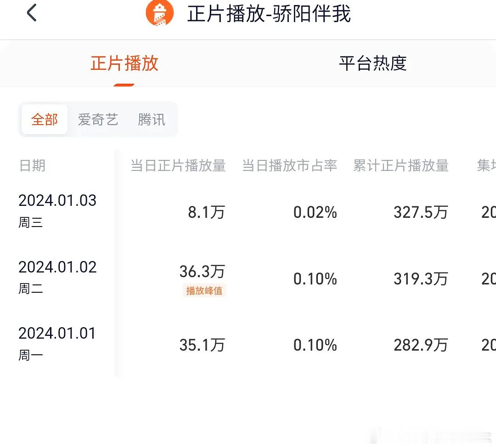The image size is (496, 448).
Task: Switch to the 腾讯 platform filter
Action: pos(151,119)
